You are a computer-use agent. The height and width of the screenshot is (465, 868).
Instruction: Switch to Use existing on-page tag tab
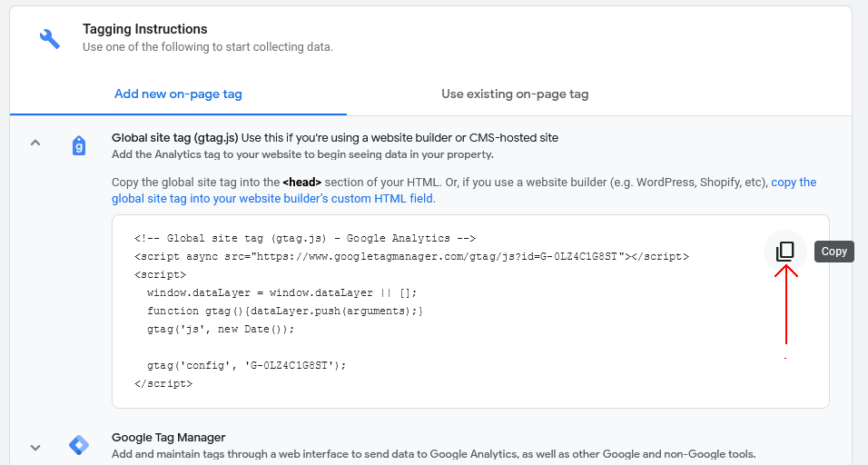pyautogui.click(x=515, y=94)
